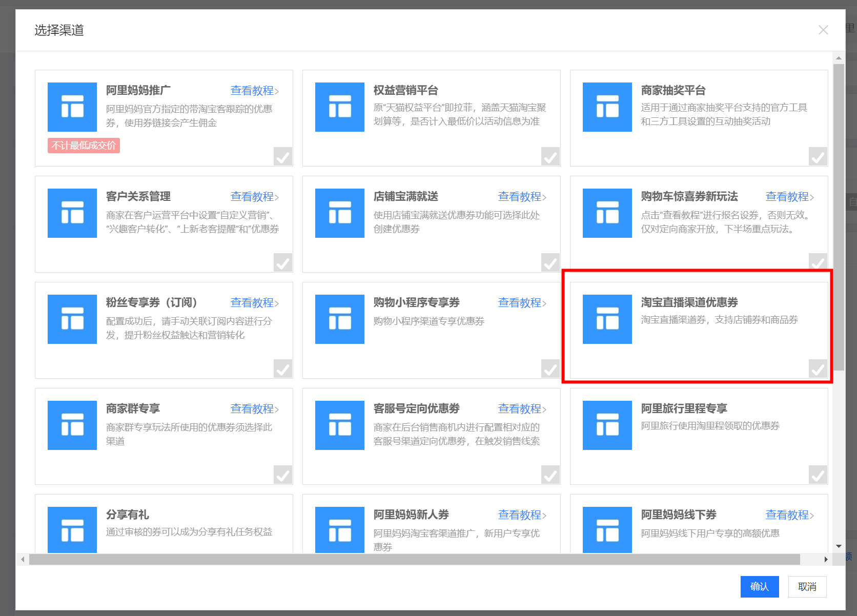Viewport: 857px width, 616px height.
Task: Click the scroll-right arrow at bottom
Action: [x=826, y=559]
